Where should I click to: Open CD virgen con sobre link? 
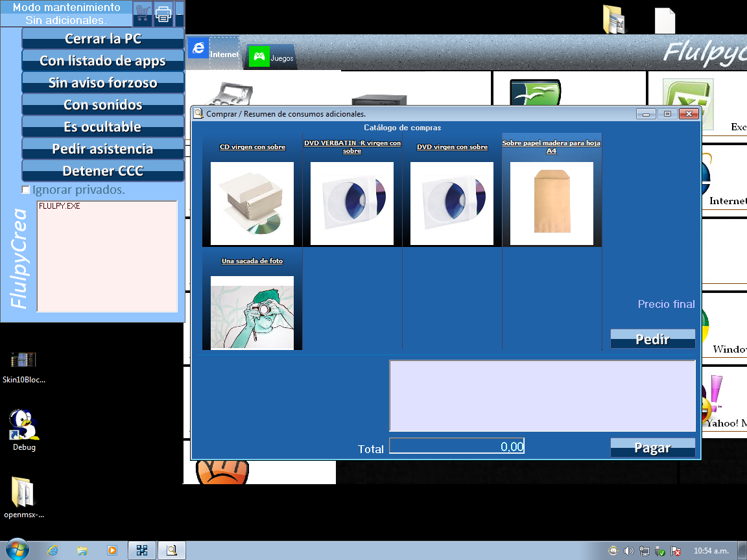(x=252, y=146)
